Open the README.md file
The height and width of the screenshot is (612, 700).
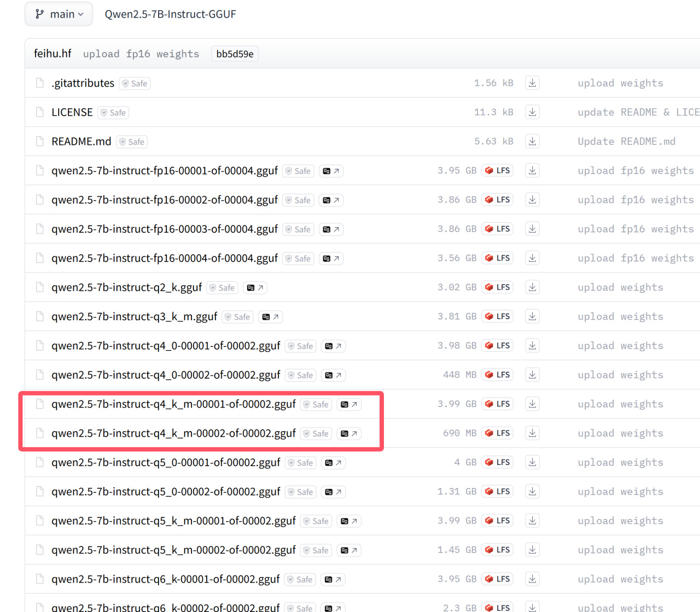point(81,142)
